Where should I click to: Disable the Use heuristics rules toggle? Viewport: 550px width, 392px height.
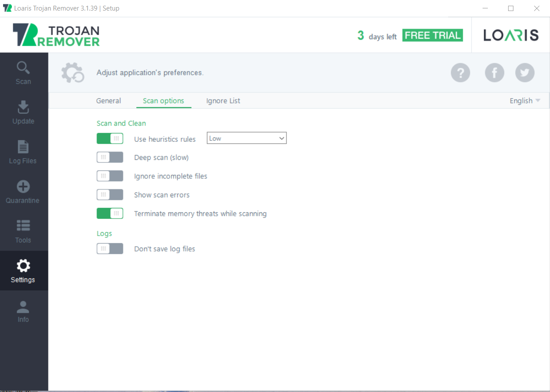coord(110,139)
